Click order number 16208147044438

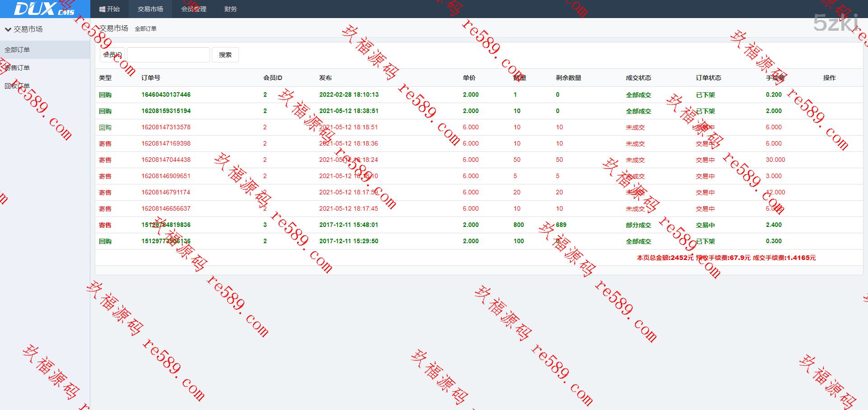[166, 160]
